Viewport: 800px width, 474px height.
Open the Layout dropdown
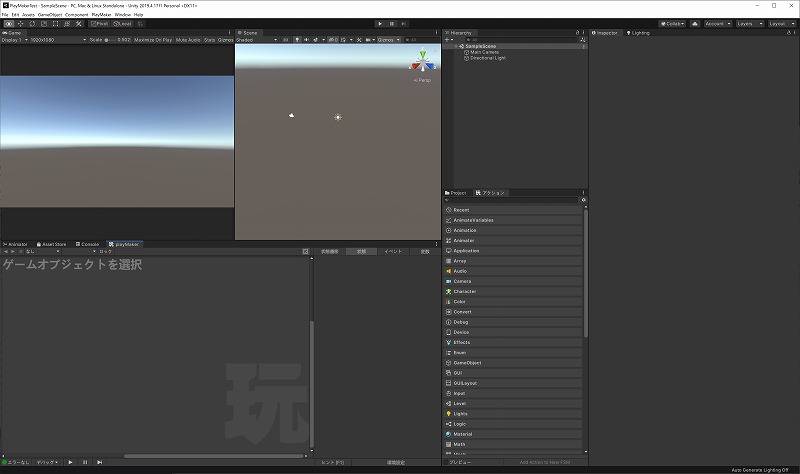781,23
